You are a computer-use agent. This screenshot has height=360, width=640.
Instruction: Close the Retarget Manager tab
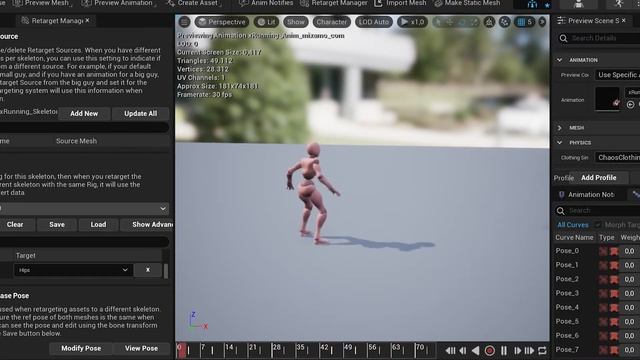[x=87, y=20]
